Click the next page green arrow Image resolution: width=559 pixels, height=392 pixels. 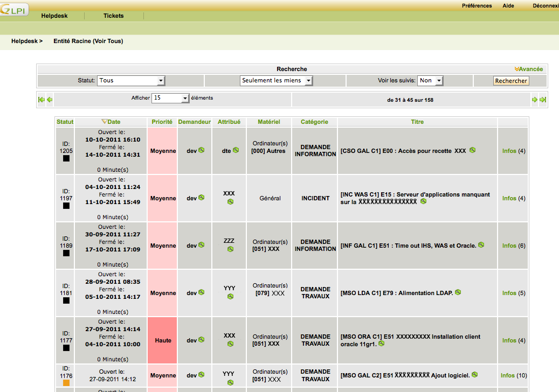[x=534, y=100]
